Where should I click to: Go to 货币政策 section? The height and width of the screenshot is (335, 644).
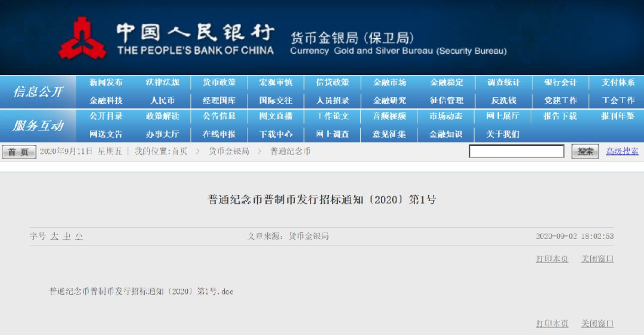tap(219, 82)
